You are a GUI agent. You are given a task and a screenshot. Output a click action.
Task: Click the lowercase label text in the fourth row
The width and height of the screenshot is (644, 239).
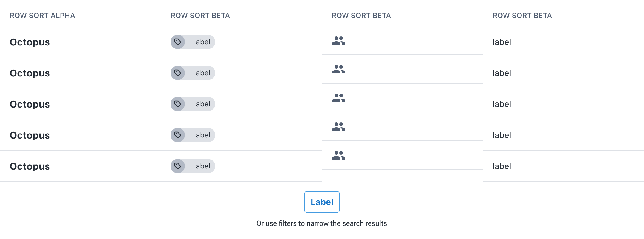502,135
